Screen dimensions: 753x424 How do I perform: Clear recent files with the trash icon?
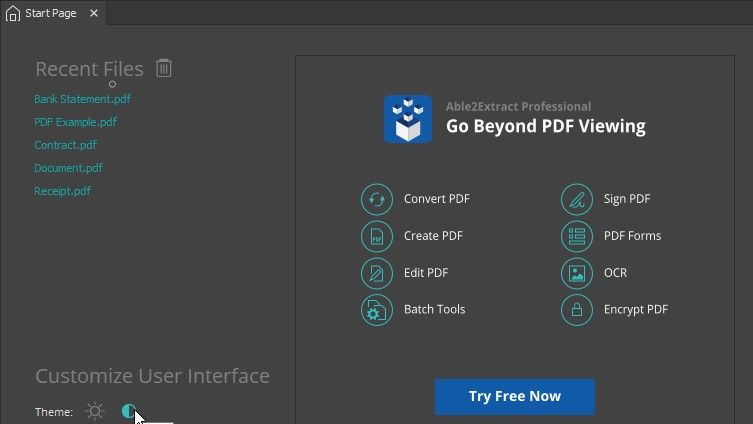pyautogui.click(x=164, y=69)
